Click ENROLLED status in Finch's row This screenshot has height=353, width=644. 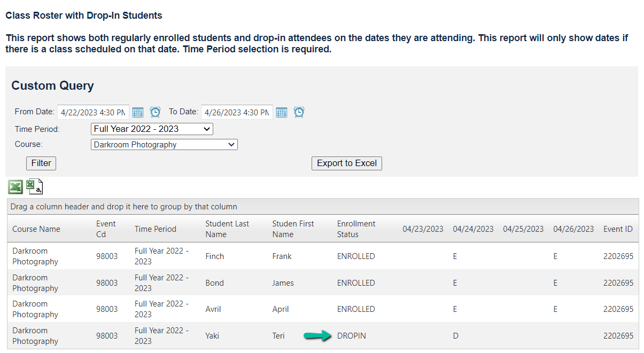pyautogui.click(x=356, y=256)
